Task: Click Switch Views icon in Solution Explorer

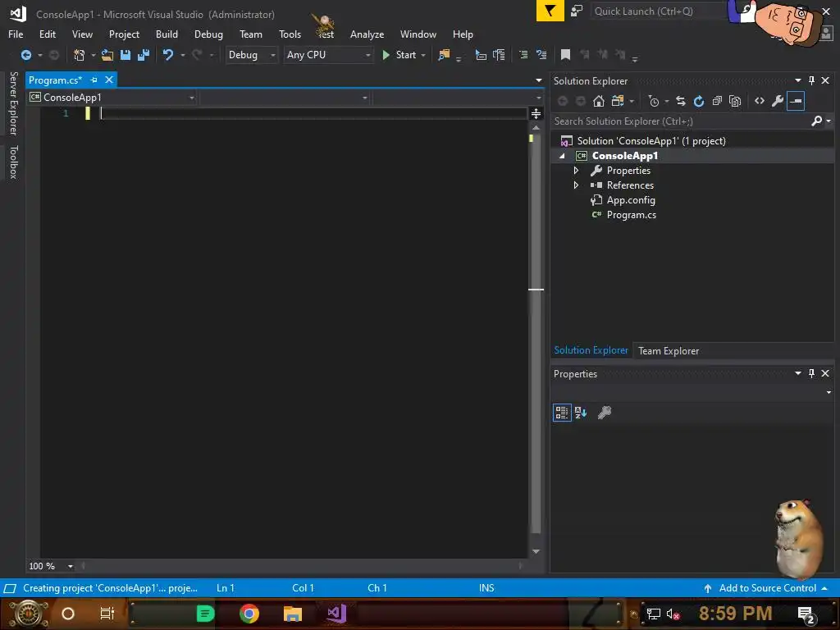Action: pyautogui.click(x=618, y=101)
